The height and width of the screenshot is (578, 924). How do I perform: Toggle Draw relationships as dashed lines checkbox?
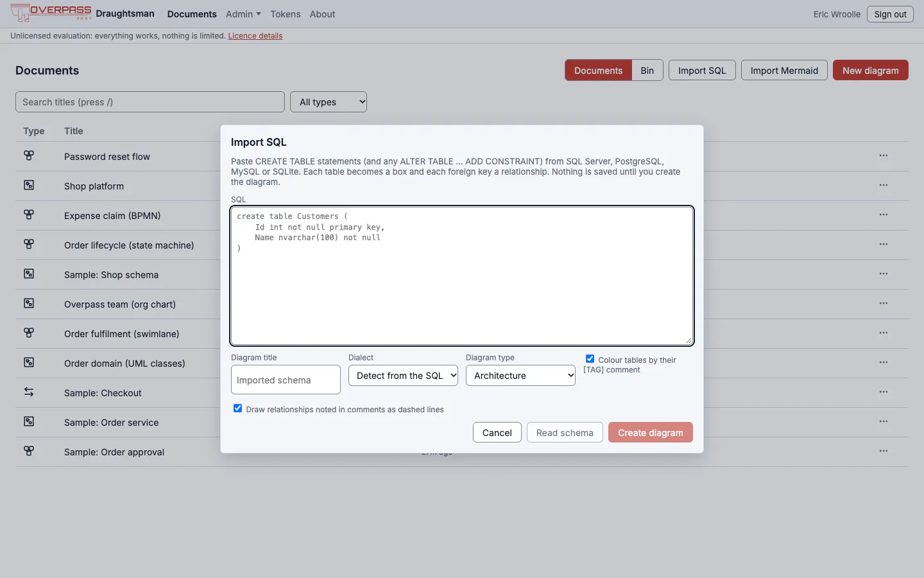point(237,408)
